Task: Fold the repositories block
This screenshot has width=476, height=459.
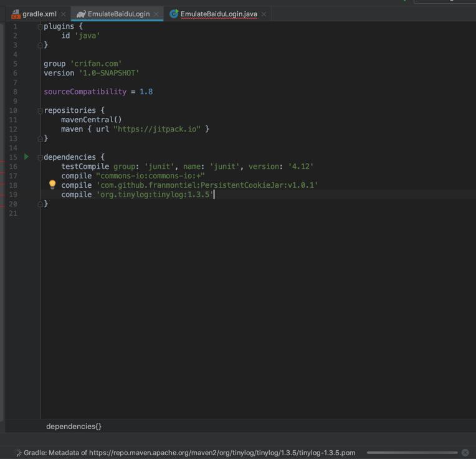Action: click(40, 110)
